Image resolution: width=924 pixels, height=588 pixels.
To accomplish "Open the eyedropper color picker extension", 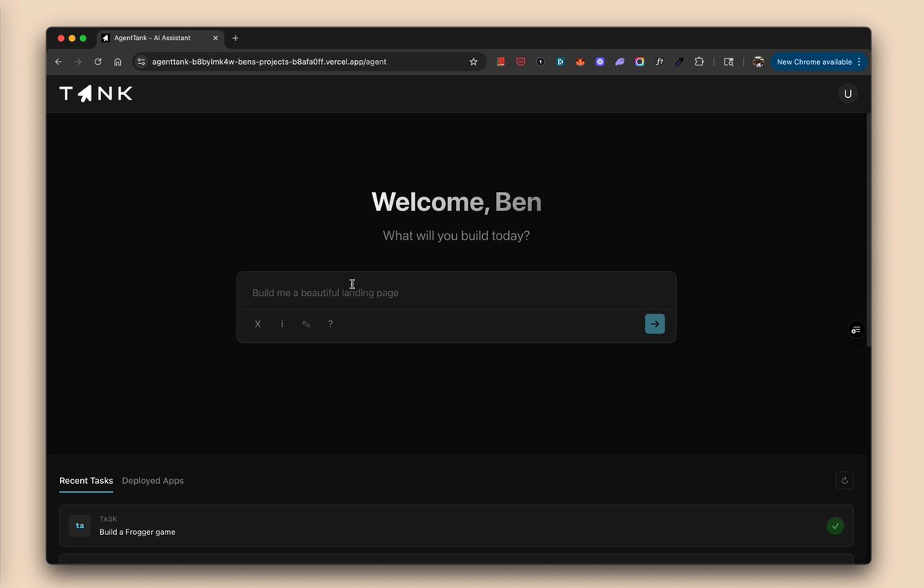I will coord(680,62).
